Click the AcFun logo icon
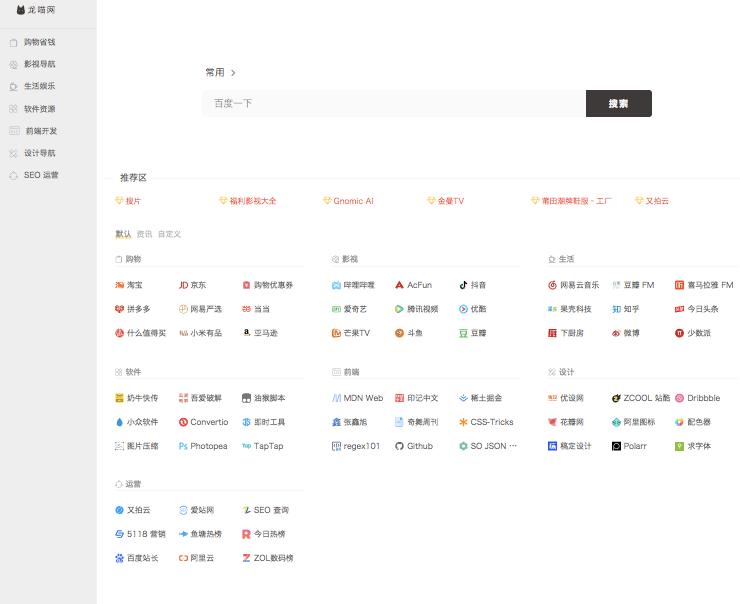Screen dimensions: 740x604 pos(399,285)
